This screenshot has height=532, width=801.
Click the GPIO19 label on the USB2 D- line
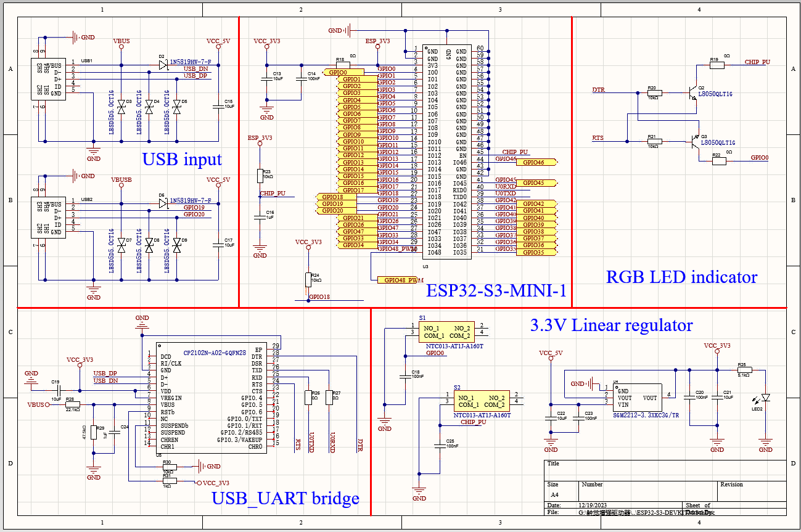194,207
